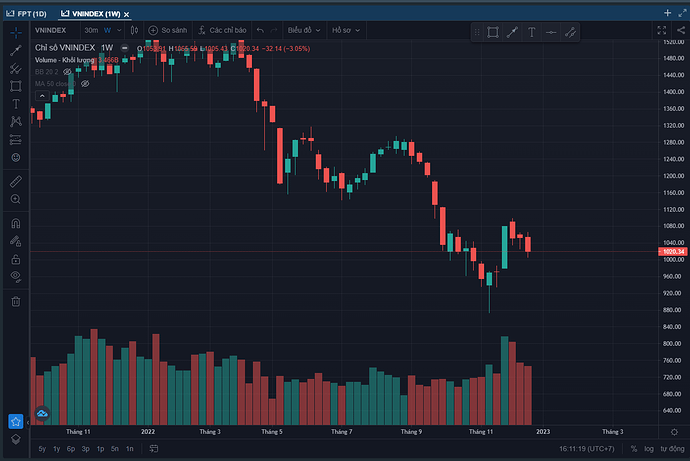
Task: Hide the MA 50 close indicator
Action: pos(85,84)
